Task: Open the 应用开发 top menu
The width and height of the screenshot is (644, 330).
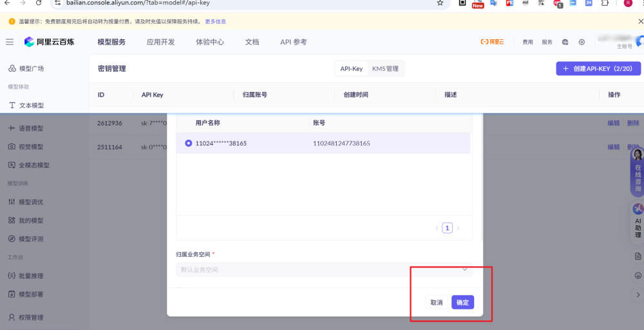Action: click(160, 42)
